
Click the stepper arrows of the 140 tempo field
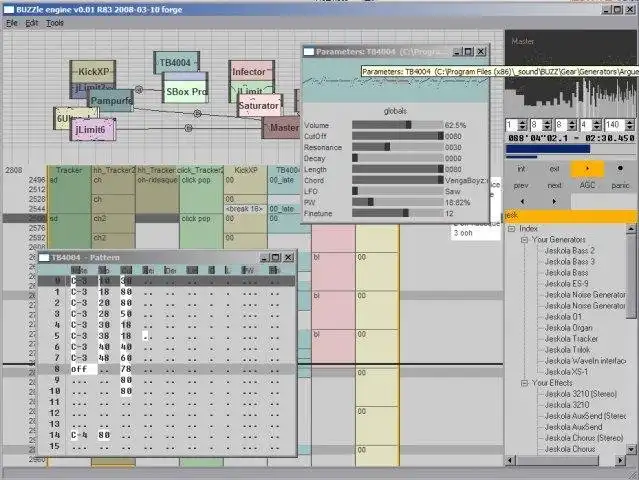630,125
